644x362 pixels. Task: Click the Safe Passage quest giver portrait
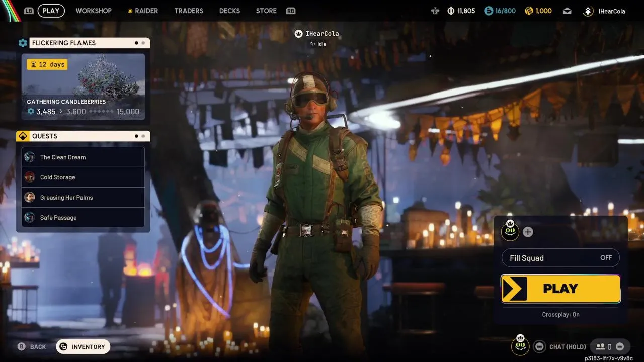30,217
